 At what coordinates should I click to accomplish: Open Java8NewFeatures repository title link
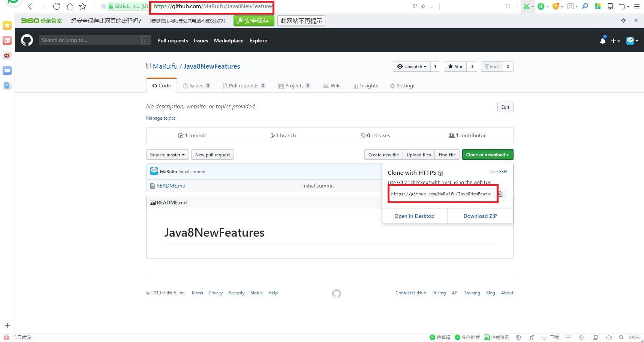[x=212, y=66]
